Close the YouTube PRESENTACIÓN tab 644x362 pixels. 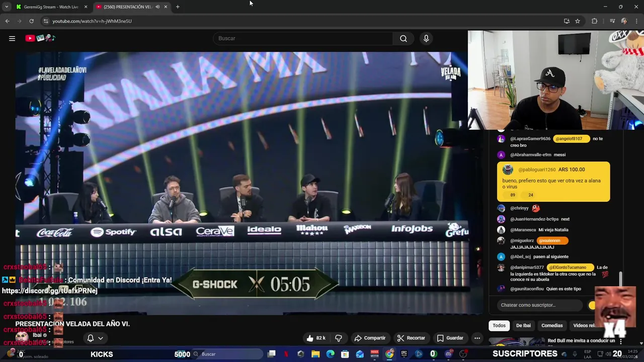[x=166, y=7]
